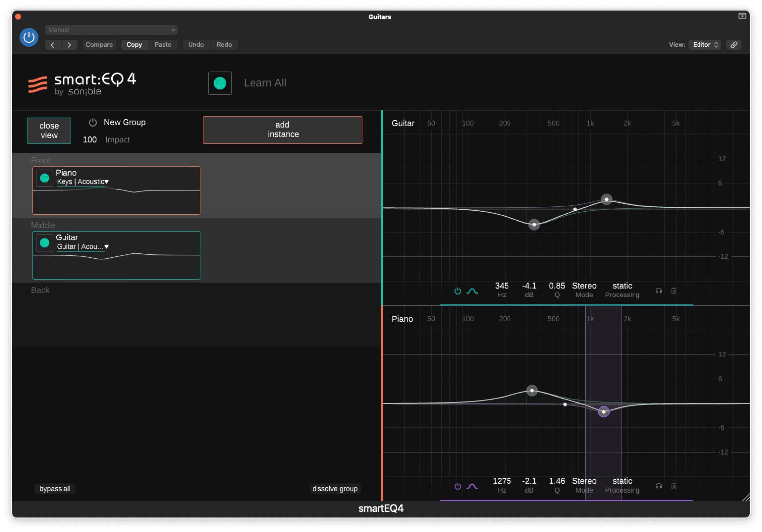
Task: Toggle power on the New Group
Action: 92,122
